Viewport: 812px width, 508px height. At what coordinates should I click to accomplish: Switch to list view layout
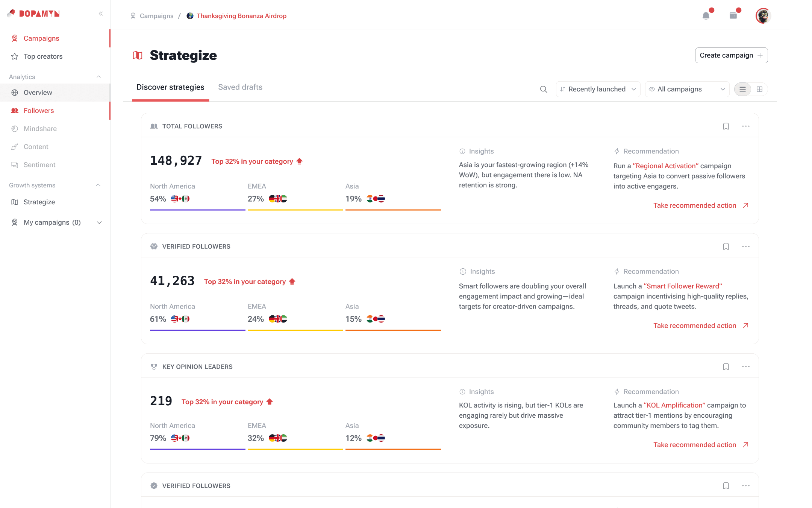(742, 89)
